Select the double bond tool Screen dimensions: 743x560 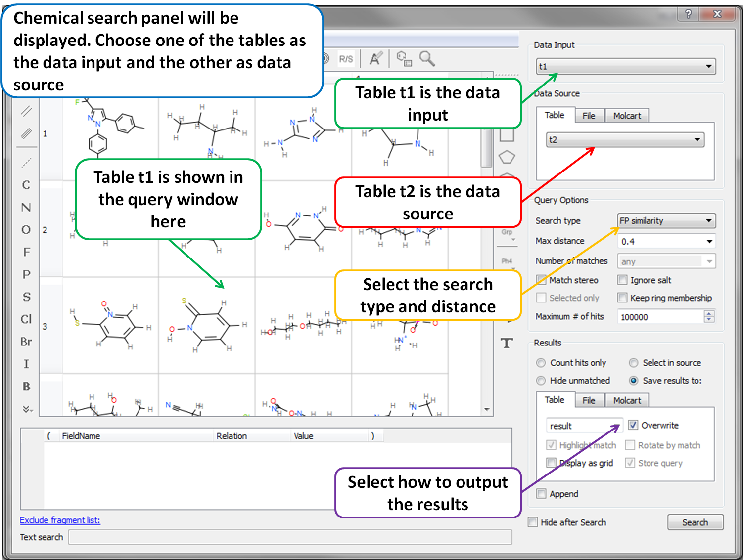coord(26,111)
